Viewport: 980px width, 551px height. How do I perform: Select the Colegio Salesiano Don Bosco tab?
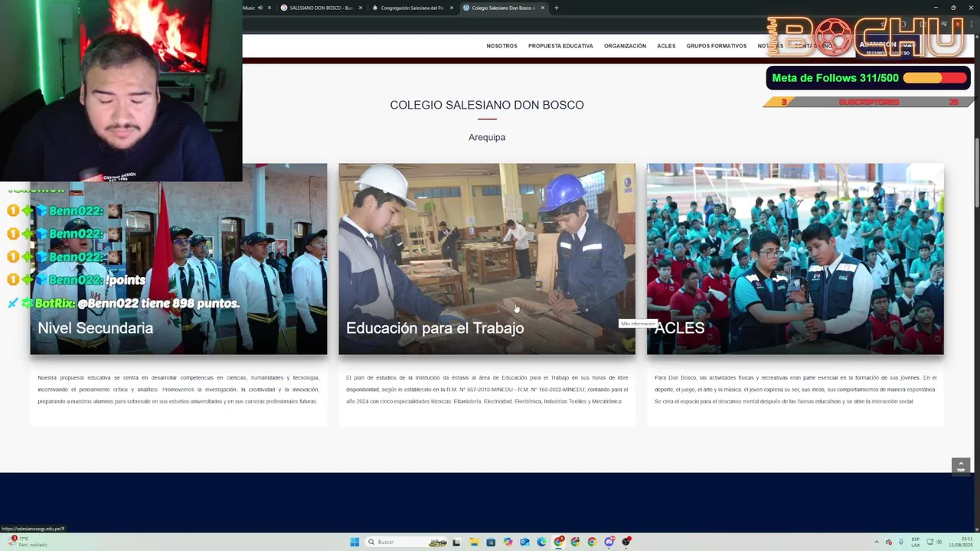point(502,8)
